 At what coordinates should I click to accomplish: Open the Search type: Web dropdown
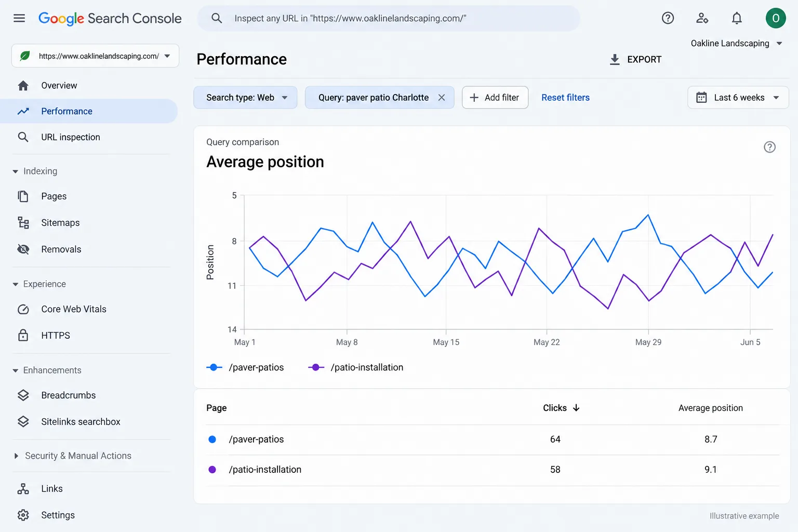[245, 97]
